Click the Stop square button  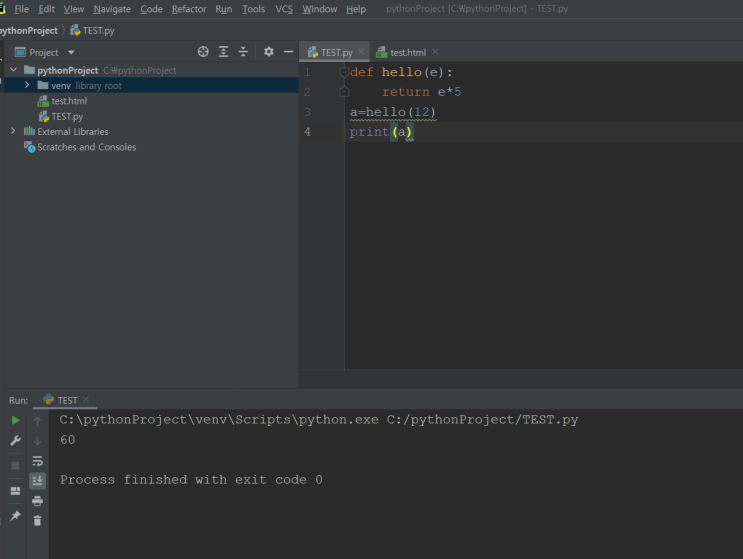click(x=15, y=466)
